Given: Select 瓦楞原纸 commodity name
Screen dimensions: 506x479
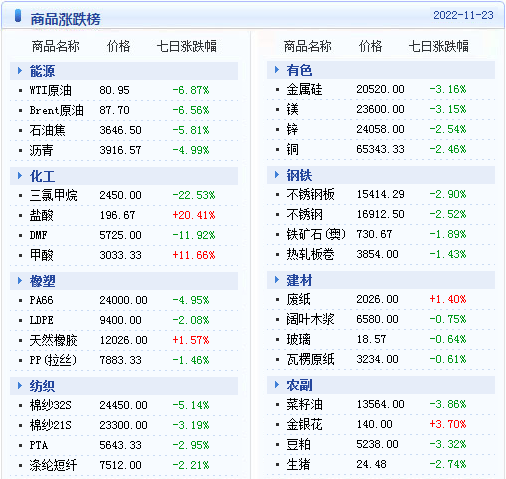Looking at the screenshot, I should click(x=310, y=359).
